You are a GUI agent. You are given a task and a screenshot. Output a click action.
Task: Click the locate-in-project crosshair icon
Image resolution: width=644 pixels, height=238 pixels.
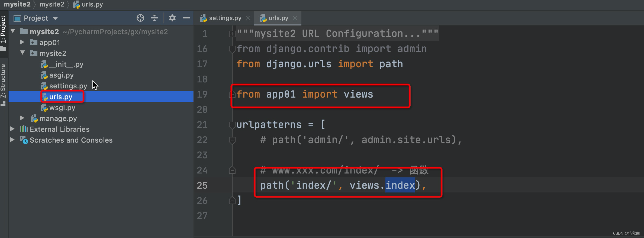pyautogui.click(x=140, y=18)
